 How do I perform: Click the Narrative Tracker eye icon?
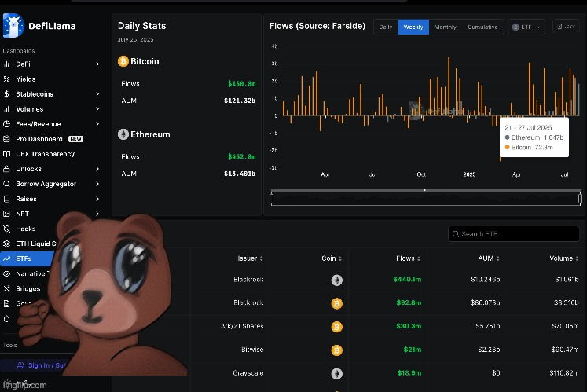tap(6, 273)
